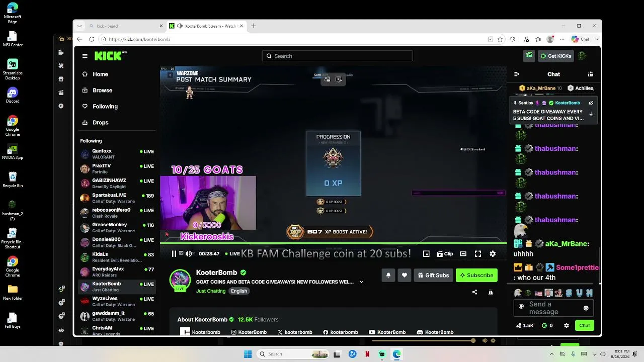This screenshot has height=362, width=644.
Task: Open Drops in Kick sidebar
Action: (117, 123)
